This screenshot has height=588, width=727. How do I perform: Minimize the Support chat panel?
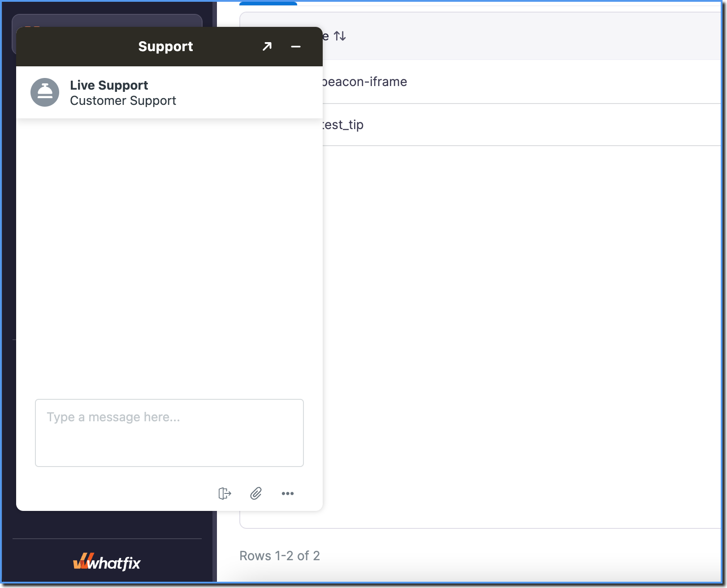296,47
